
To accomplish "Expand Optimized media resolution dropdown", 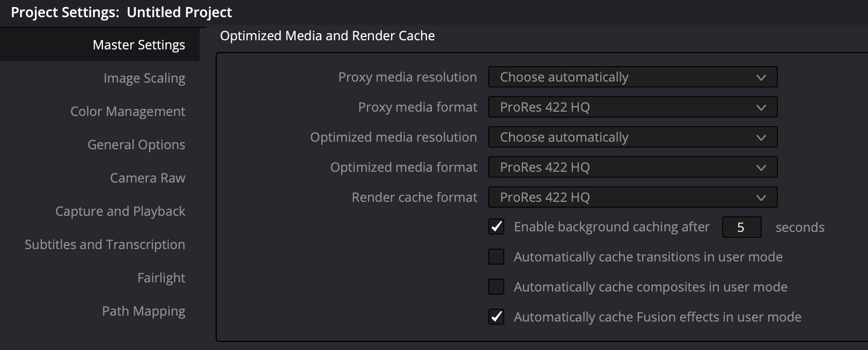I will (632, 137).
